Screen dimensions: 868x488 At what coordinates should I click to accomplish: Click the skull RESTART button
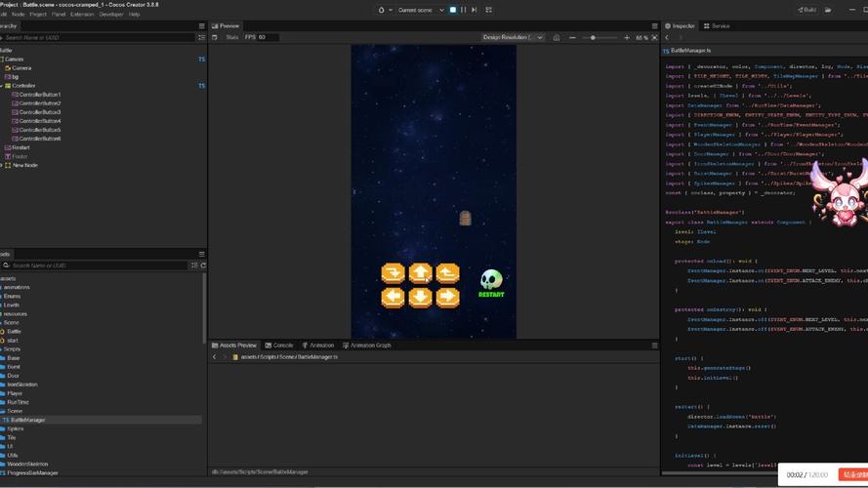coord(491,284)
